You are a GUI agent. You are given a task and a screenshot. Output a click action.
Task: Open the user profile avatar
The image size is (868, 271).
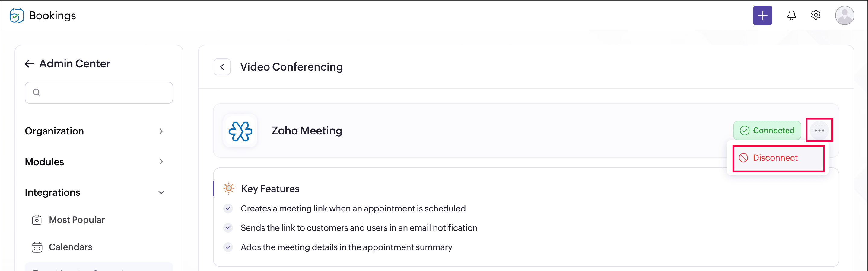point(844,15)
